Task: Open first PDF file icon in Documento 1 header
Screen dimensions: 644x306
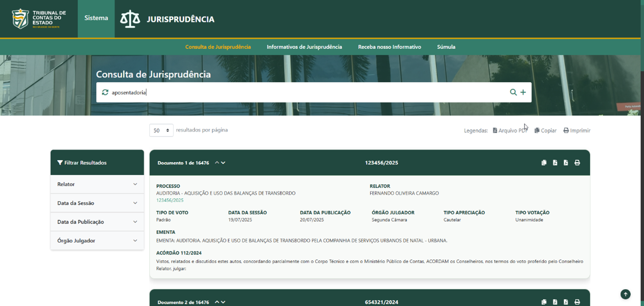Action: [x=555, y=163]
